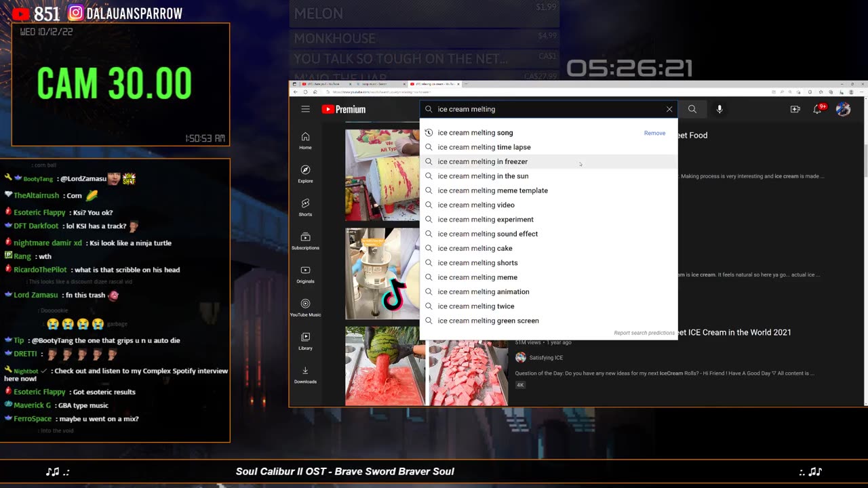Go to Home in YouTube sidebar

(x=306, y=141)
